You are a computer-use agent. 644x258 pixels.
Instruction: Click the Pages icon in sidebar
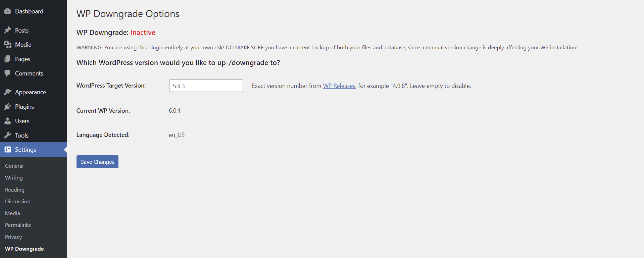tap(8, 59)
